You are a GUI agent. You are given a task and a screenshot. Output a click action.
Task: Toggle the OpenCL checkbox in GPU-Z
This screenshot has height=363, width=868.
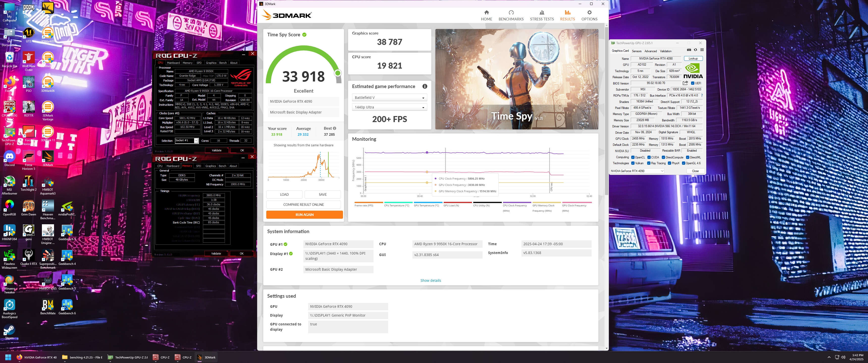click(633, 157)
